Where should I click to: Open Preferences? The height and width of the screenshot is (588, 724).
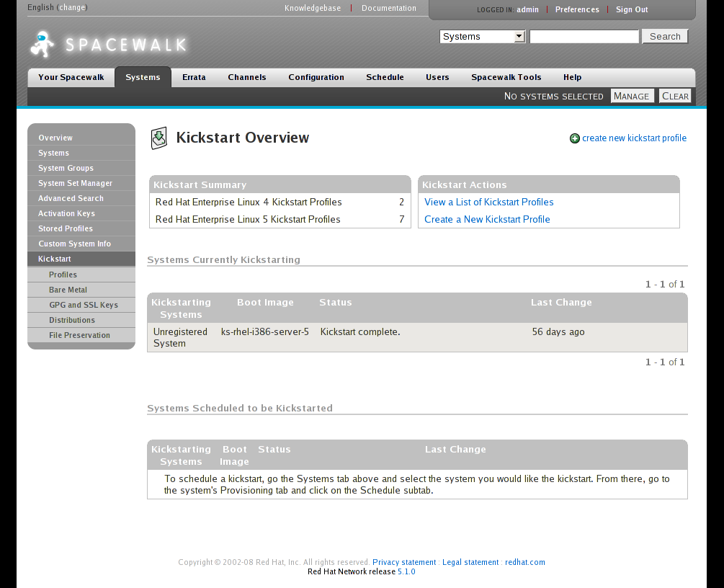click(577, 9)
